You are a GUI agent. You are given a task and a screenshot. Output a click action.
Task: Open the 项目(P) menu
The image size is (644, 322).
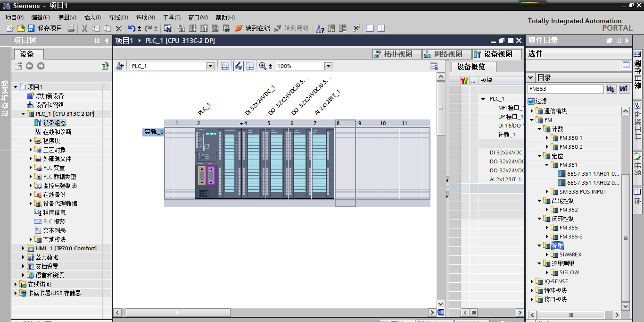pyautogui.click(x=15, y=17)
